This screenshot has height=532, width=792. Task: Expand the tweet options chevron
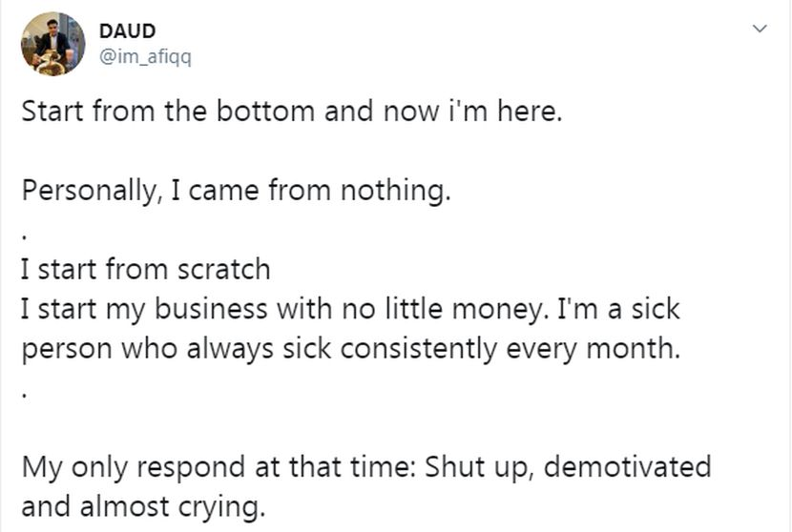[x=760, y=31]
